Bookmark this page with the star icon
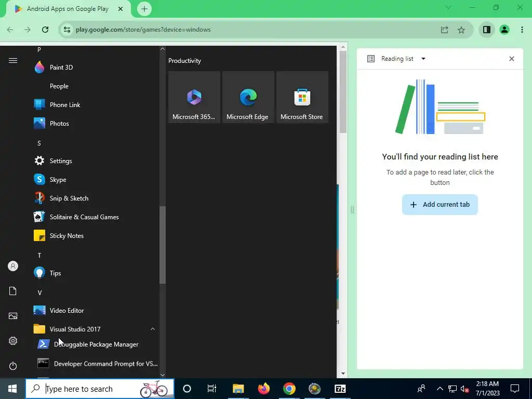The width and height of the screenshot is (532, 399). (x=461, y=30)
